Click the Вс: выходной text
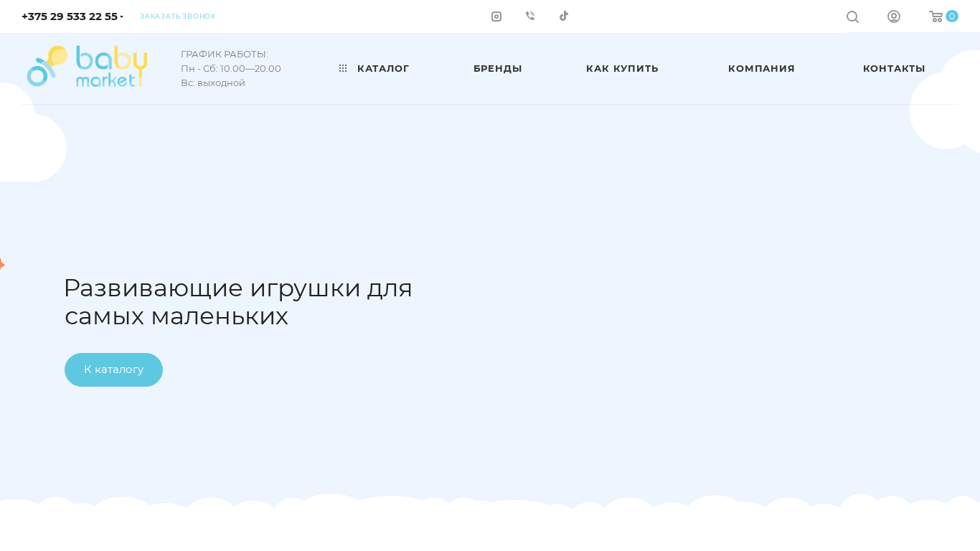The image size is (980, 551). click(x=213, y=83)
